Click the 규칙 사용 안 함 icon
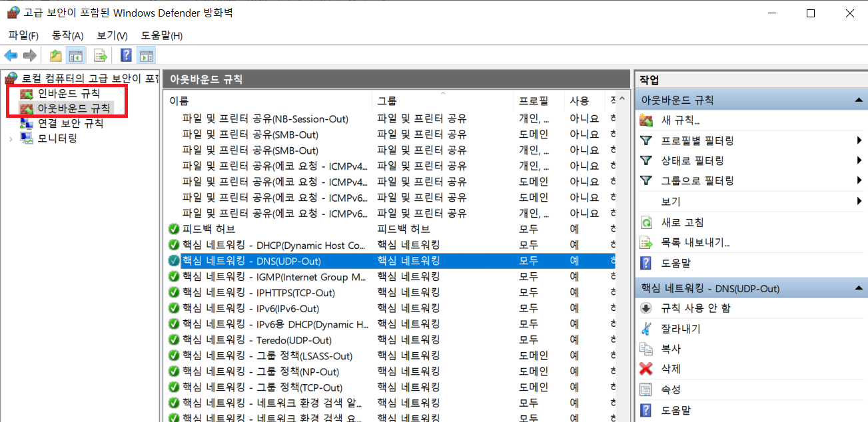 [646, 308]
